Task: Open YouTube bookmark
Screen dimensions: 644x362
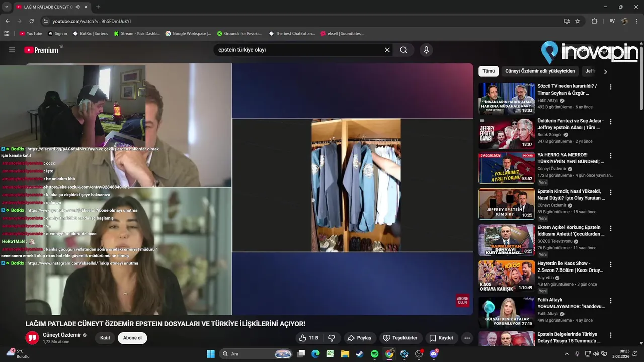Action: [x=31, y=33]
